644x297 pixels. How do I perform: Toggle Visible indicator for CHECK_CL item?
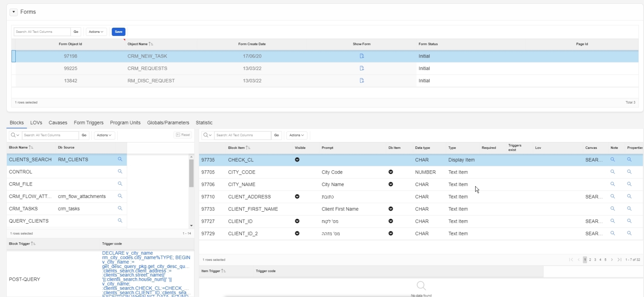coord(297,160)
